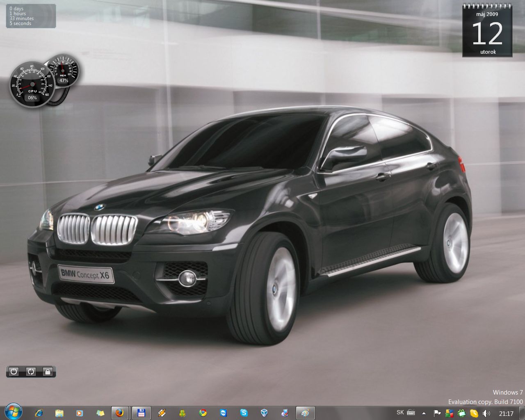The height and width of the screenshot is (420, 525).
Task: Launch Google Chrome from the taskbar
Action: tap(203, 413)
